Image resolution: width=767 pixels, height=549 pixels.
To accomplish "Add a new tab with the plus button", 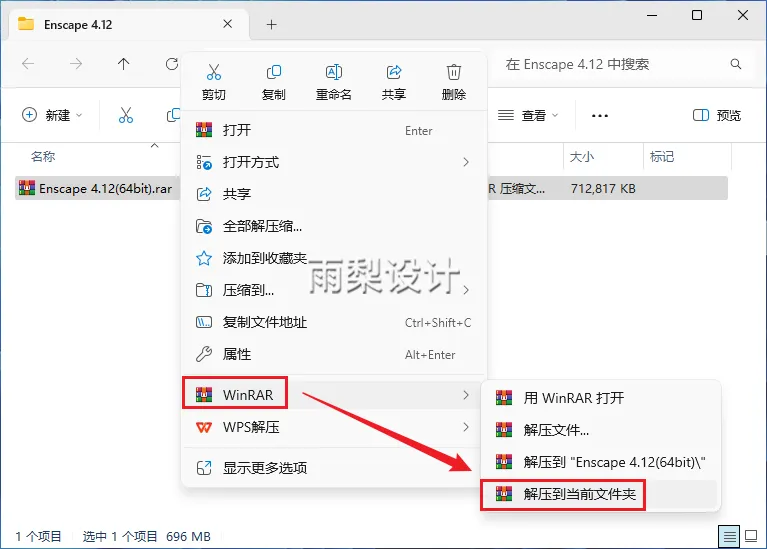I will 271,24.
